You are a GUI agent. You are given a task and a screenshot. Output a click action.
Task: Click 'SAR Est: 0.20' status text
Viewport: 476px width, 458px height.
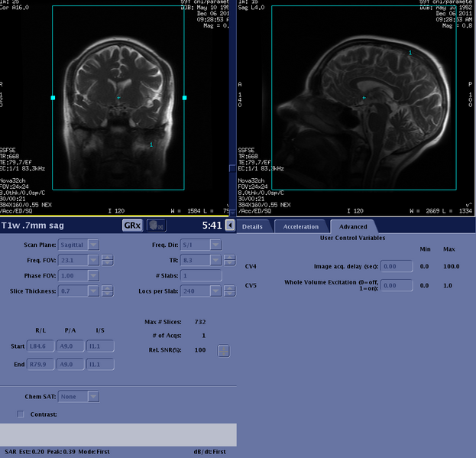[24, 452]
